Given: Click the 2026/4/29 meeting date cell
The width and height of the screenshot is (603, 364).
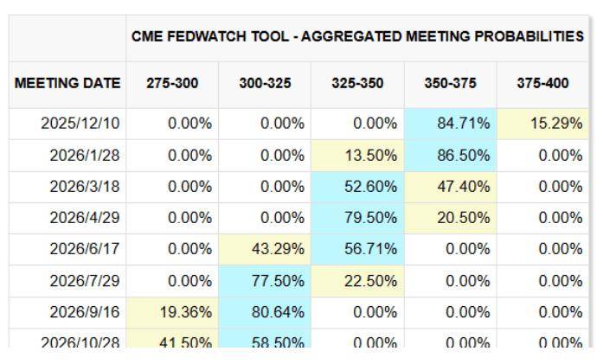Looking at the screenshot, I should [x=83, y=218].
